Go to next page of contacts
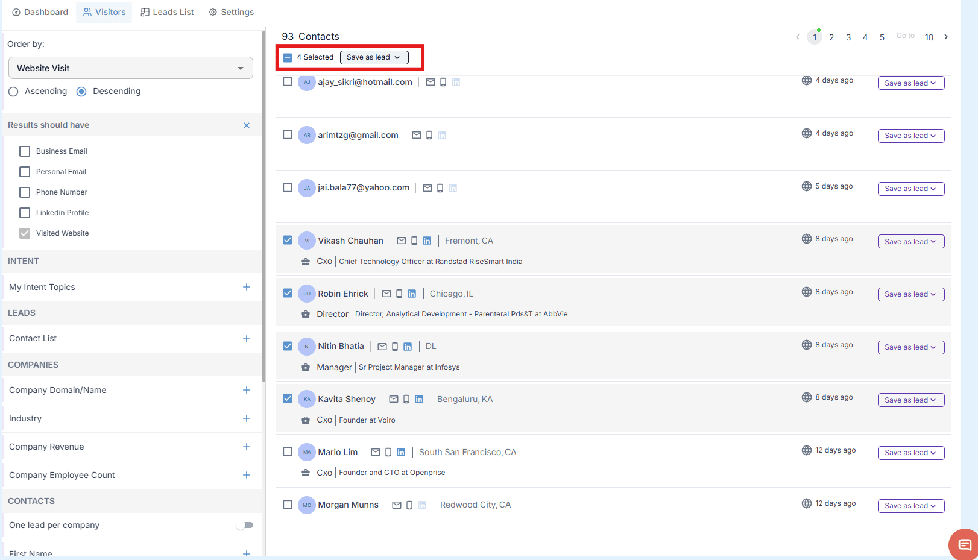 point(946,37)
